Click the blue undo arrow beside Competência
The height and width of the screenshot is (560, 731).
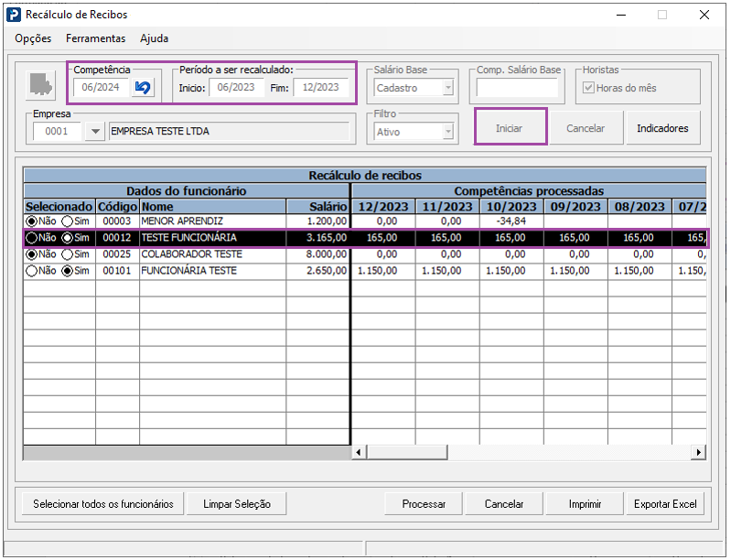(143, 87)
